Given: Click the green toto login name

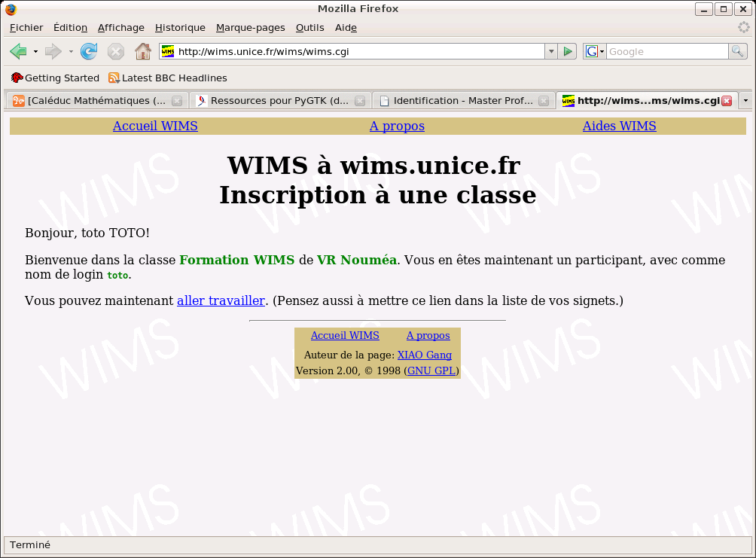Looking at the screenshot, I should [x=117, y=275].
